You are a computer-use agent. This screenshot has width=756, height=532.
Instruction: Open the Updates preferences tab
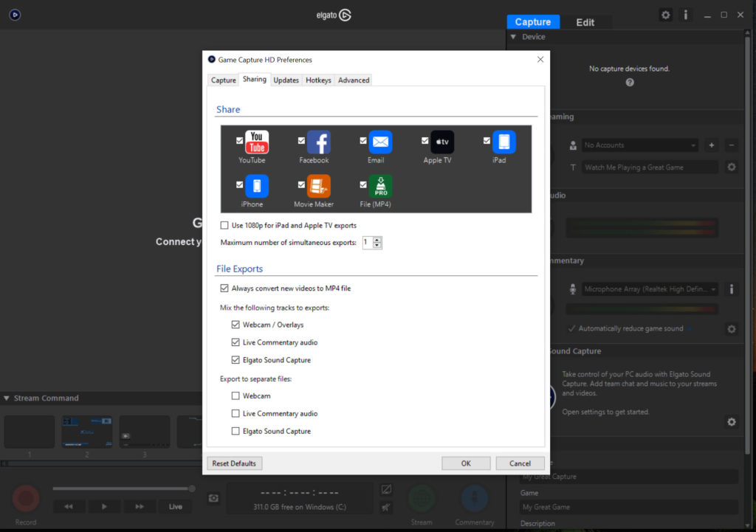coord(286,80)
